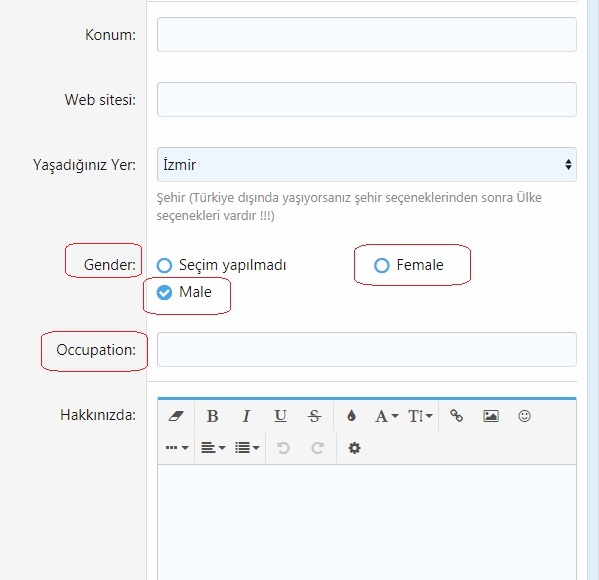Open the Yaşadığınız Yer city dropdown
This screenshot has width=599, height=580.
point(367,165)
